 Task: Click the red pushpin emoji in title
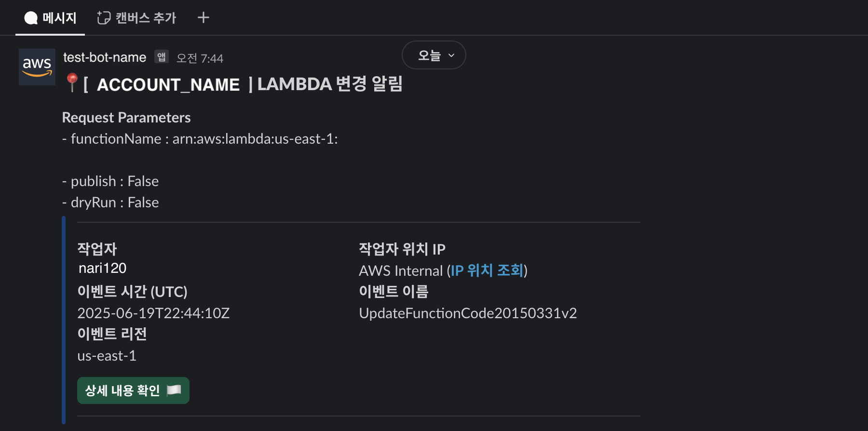pos(72,83)
